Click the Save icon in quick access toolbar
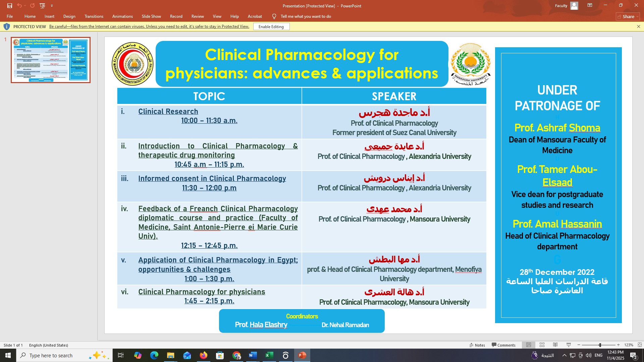 [10, 6]
